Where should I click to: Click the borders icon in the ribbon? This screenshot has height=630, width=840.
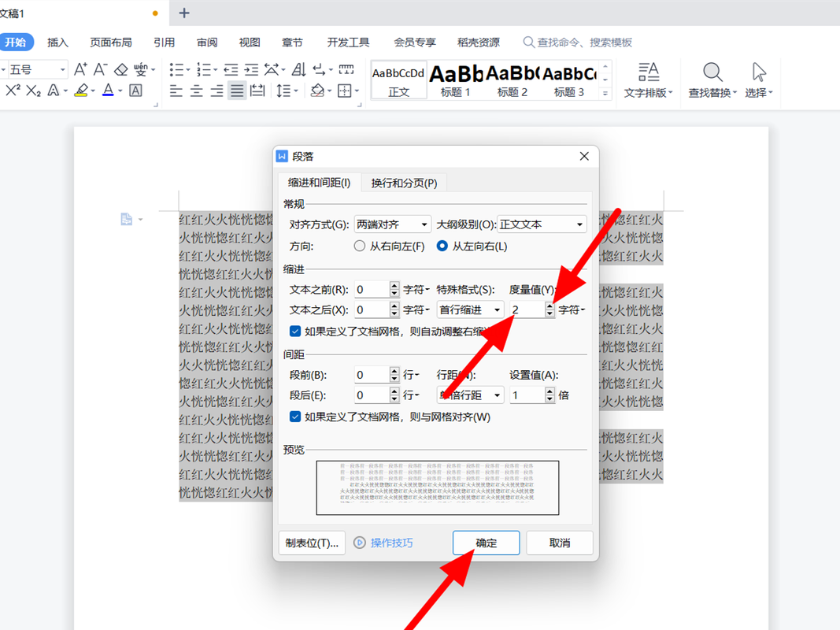345,91
